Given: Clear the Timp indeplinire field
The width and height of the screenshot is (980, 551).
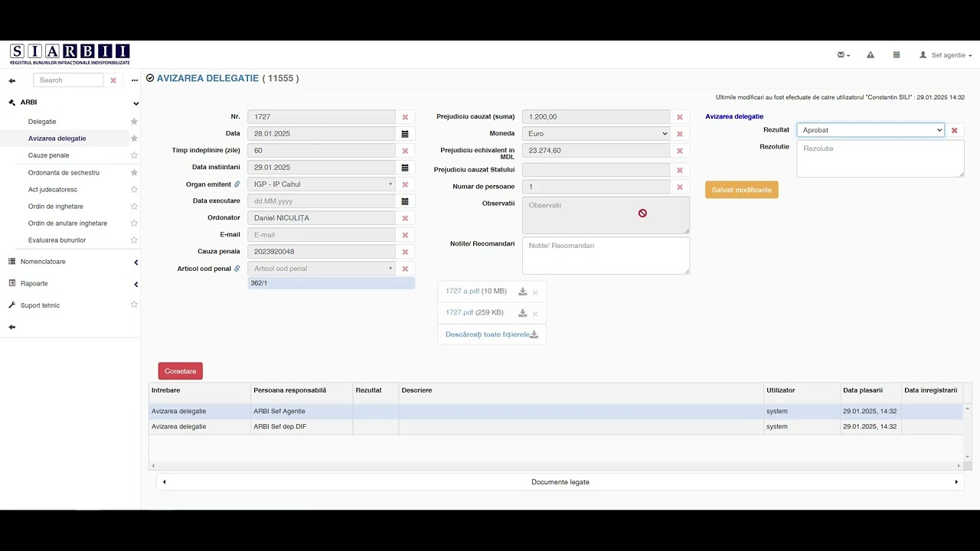Looking at the screenshot, I should coord(405,151).
